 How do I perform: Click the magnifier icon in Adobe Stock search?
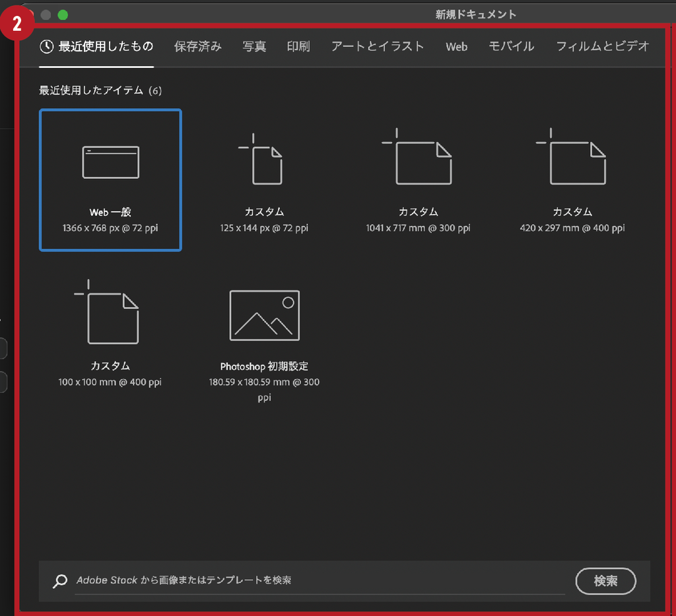click(60, 580)
